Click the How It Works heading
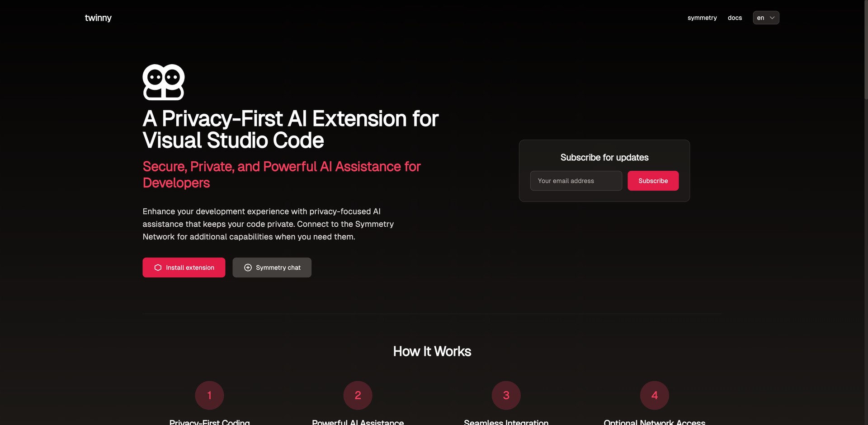This screenshot has height=425, width=868. click(432, 351)
